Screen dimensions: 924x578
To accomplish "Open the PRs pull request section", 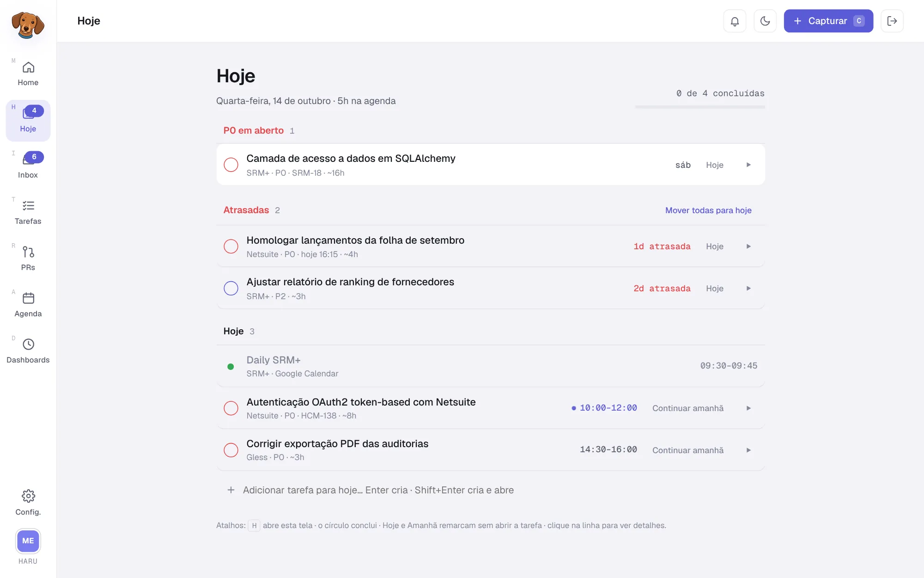I will pos(28,259).
